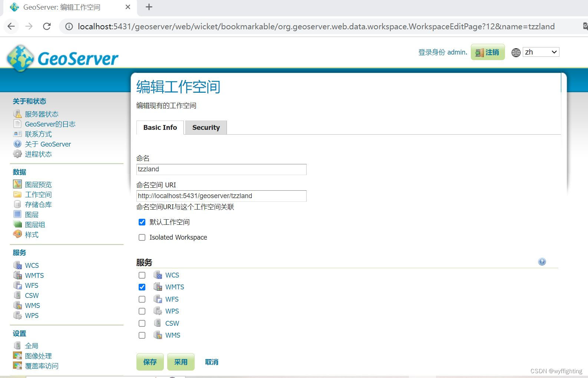Click the layers icon in sidebar
The image size is (588, 378).
point(17,214)
